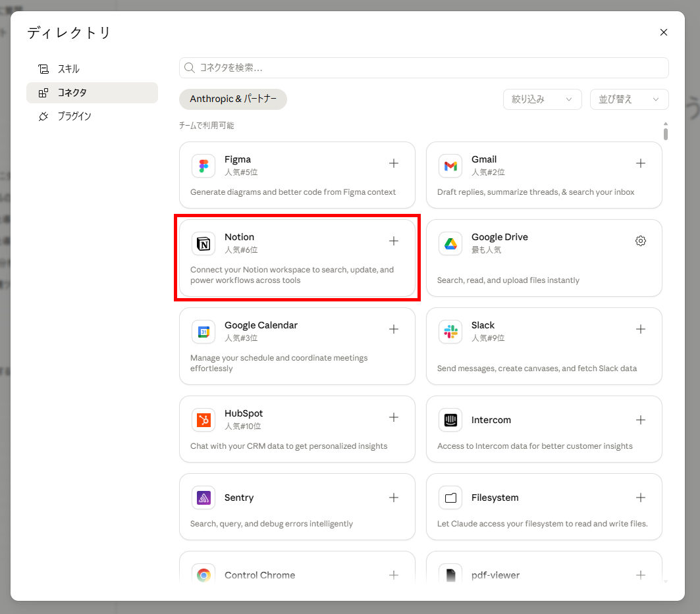Click the Gmail logo icon

click(450, 166)
